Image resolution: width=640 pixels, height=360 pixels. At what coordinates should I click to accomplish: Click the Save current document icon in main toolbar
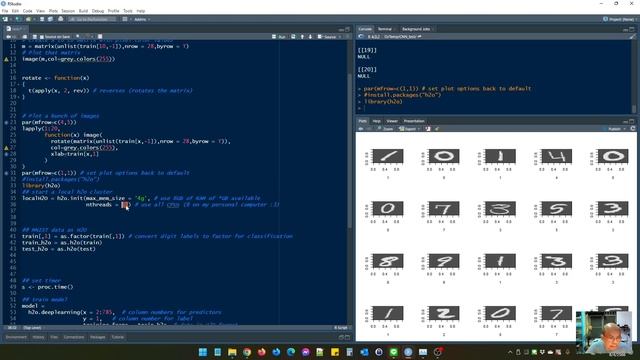(42, 19)
